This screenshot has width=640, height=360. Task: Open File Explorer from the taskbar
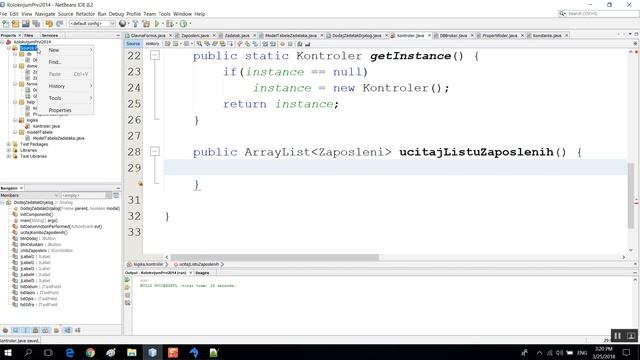point(131,352)
